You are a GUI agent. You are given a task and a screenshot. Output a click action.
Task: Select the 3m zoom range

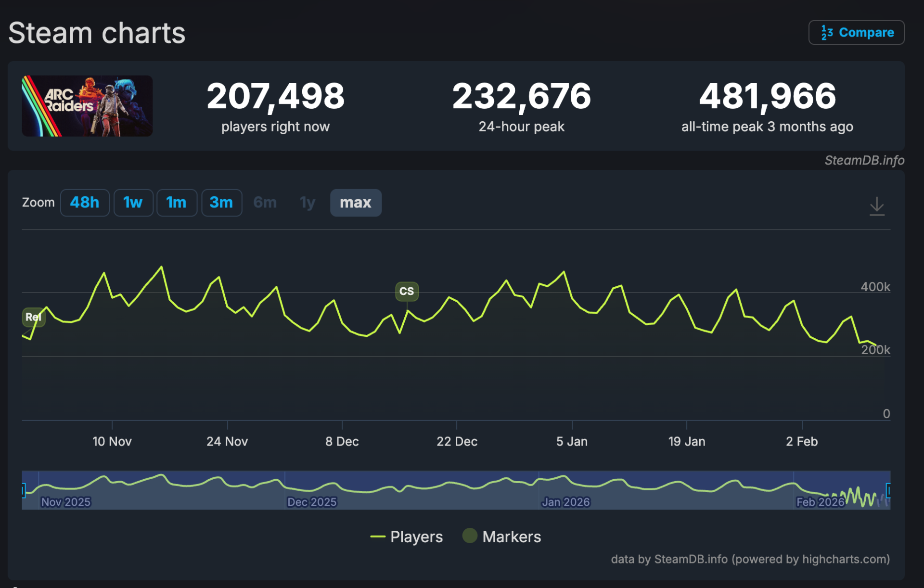221,203
